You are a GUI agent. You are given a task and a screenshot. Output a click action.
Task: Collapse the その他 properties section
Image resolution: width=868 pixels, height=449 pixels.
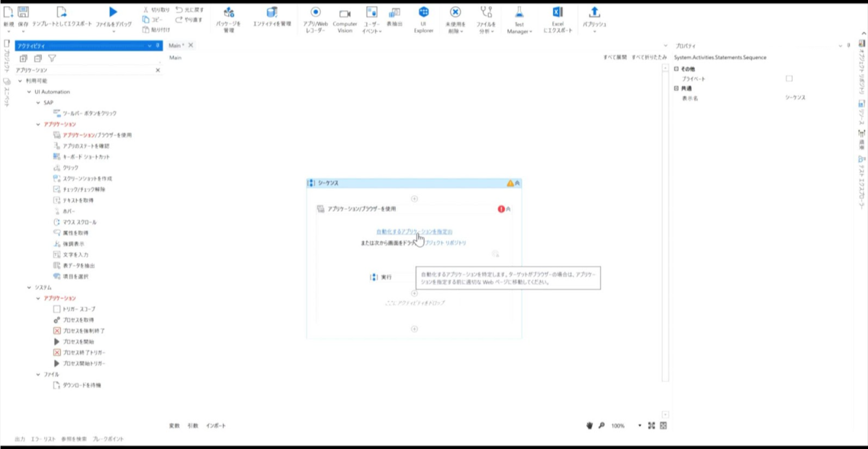[676, 69]
